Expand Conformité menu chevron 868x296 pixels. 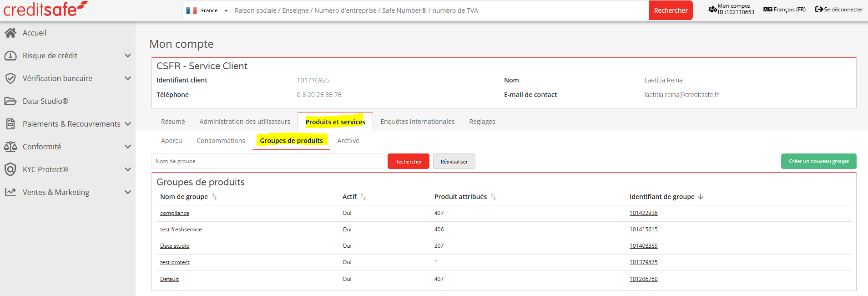pyautogui.click(x=128, y=147)
